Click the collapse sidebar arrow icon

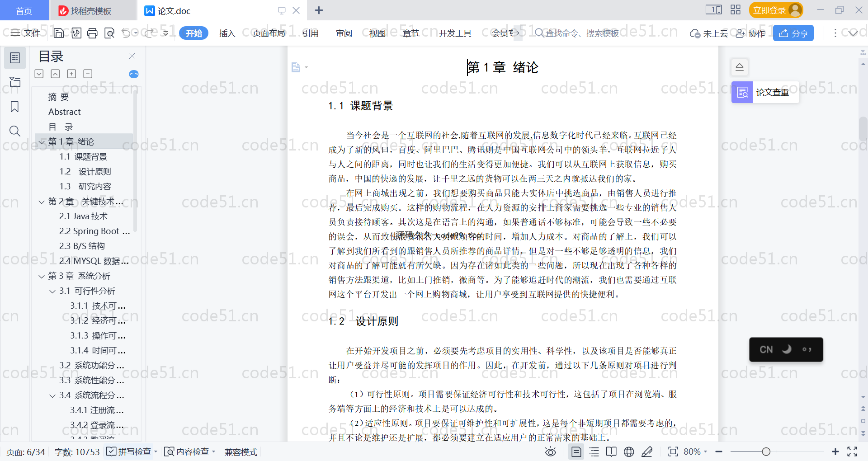point(740,67)
